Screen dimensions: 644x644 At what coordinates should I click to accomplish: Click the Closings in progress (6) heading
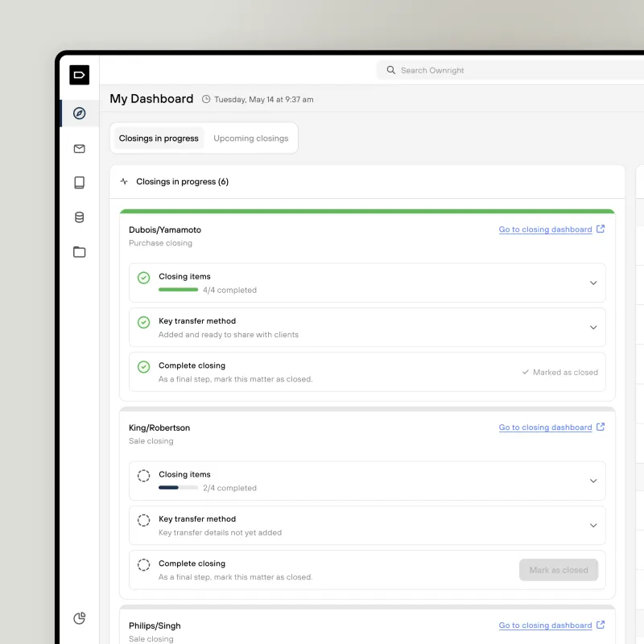[183, 182]
